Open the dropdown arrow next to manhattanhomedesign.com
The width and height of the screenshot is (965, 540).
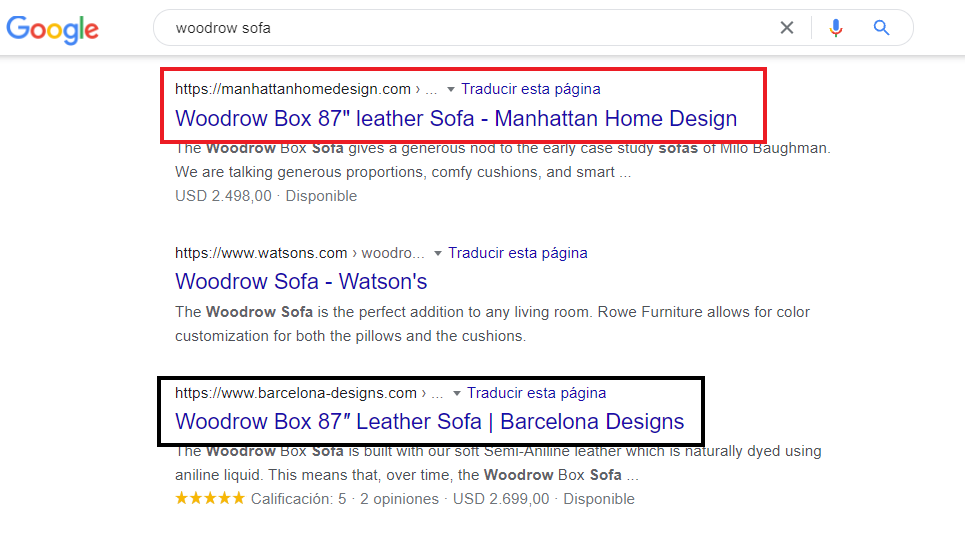coord(450,90)
